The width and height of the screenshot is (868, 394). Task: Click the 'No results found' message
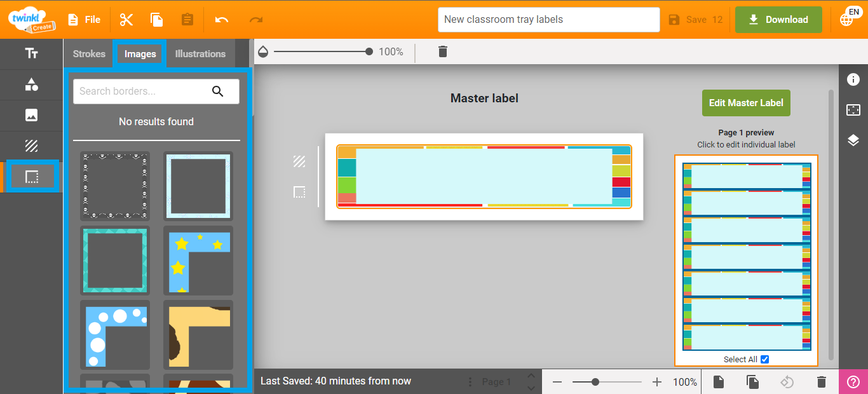[x=156, y=121]
